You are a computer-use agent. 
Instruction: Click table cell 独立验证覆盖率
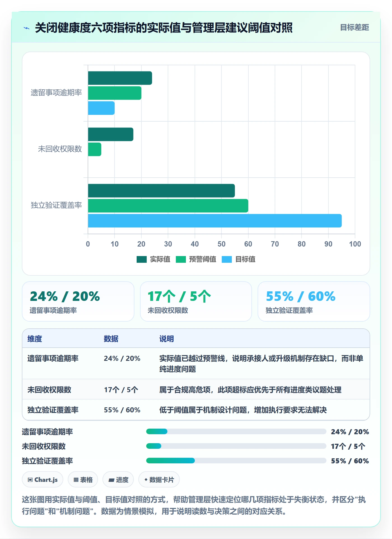(53, 410)
